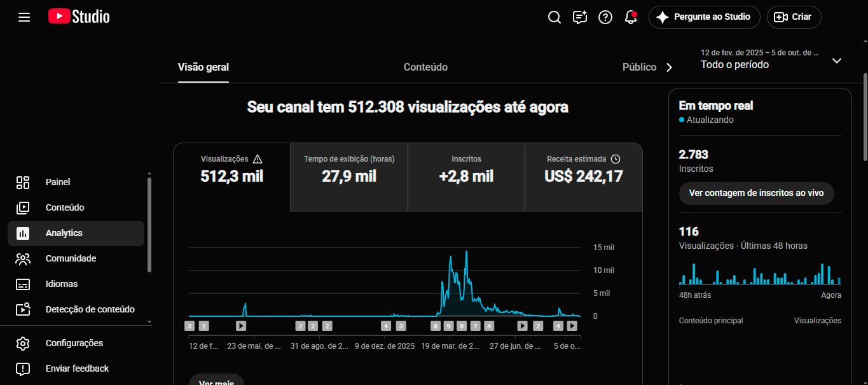Click the speech bubble sparkle icon in top bar
The image size is (868, 385).
(580, 17)
